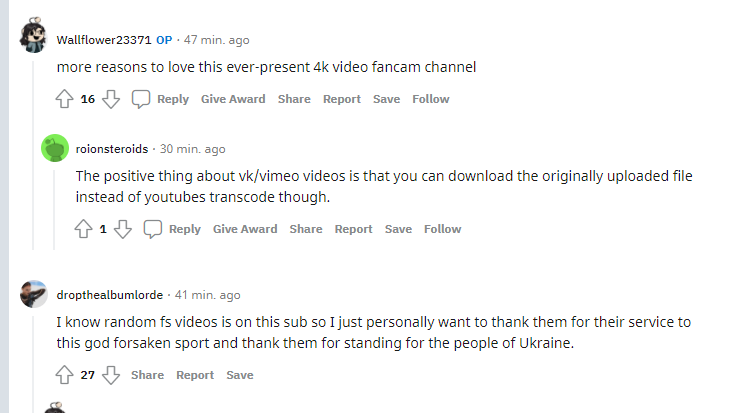Viewport: 749px width, 413px height.
Task: Downvote droptheal­bumlorde's comment
Action: coord(111,375)
